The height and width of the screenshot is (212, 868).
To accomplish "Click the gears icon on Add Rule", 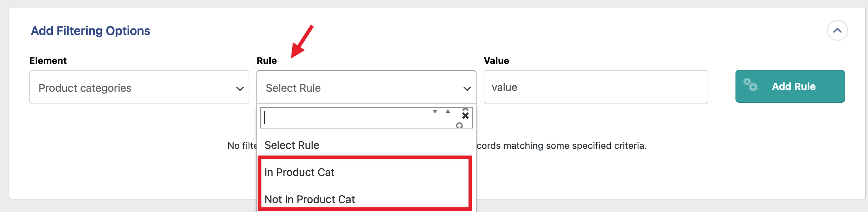I will tap(750, 85).
